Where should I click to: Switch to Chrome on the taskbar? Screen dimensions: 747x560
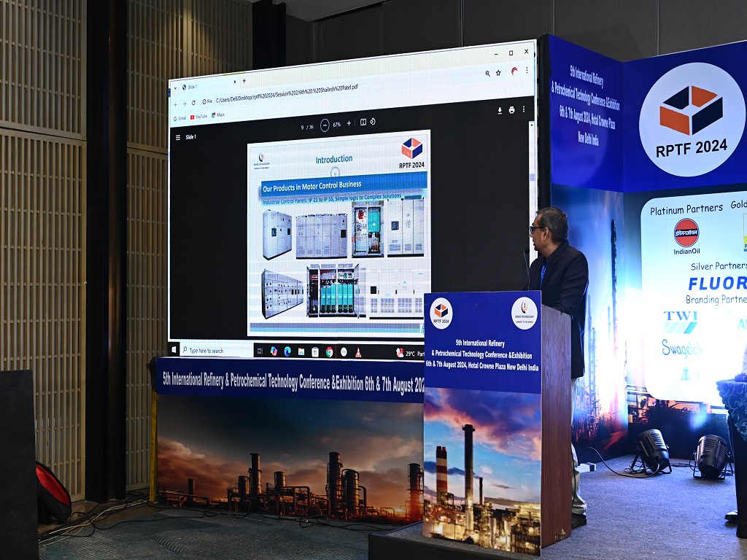tap(329, 352)
